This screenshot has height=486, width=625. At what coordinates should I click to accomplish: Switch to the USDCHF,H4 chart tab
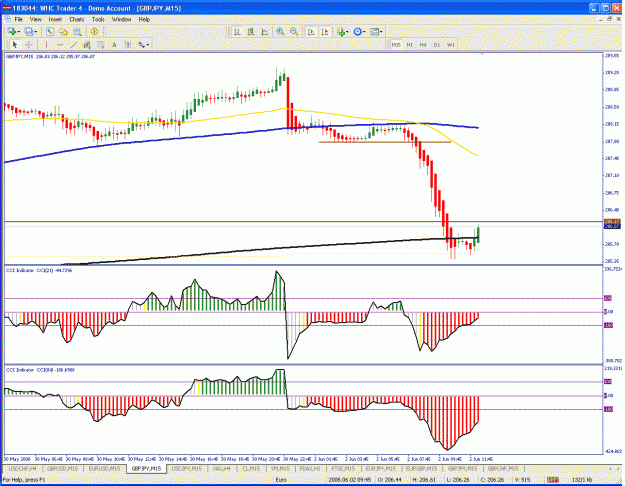22,468
